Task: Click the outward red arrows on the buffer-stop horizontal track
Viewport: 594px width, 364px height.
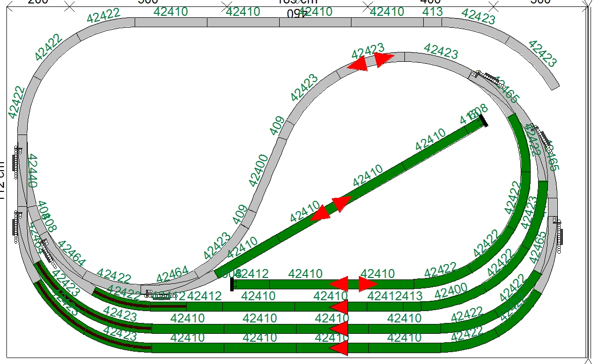Action: tap(353, 284)
